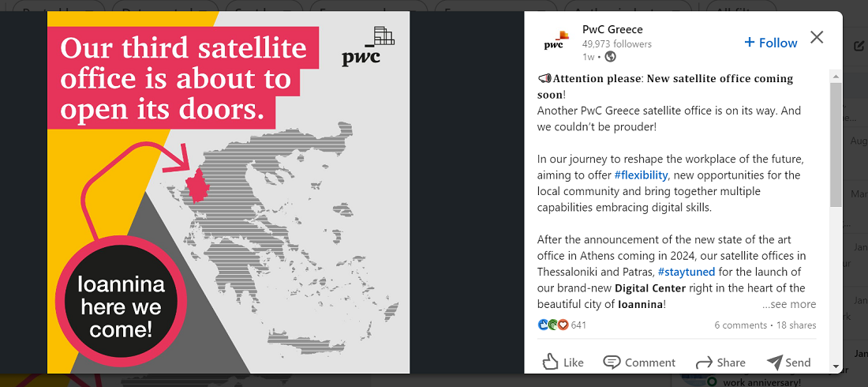The image size is (868, 387).
Task: View the 6 comments on the post
Action: point(740,325)
